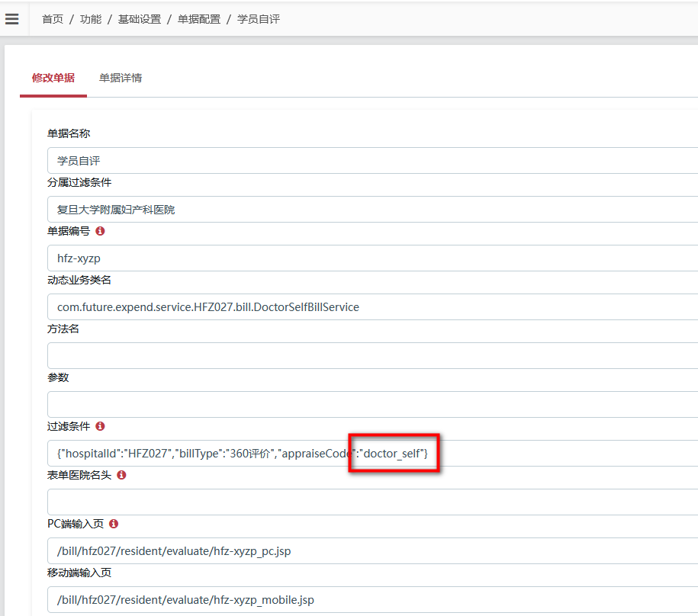Focus the empty 表单医院名头 input field
The height and width of the screenshot is (616, 698).
coord(372,502)
